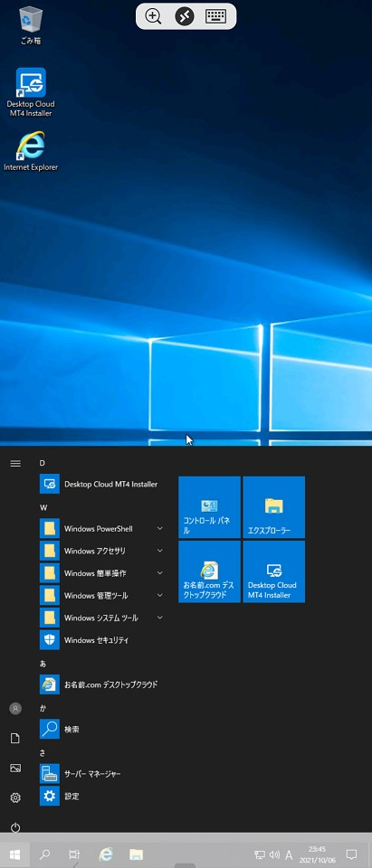Click the Power icon in Start sidebar

coord(15,827)
